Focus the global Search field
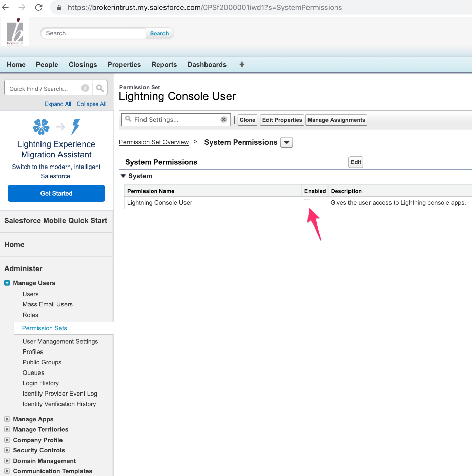This screenshot has width=472, height=476. pyautogui.click(x=93, y=33)
